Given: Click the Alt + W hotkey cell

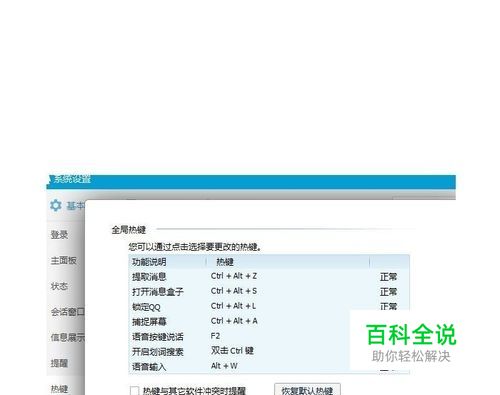Looking at the screenshot, I should 224,366.
